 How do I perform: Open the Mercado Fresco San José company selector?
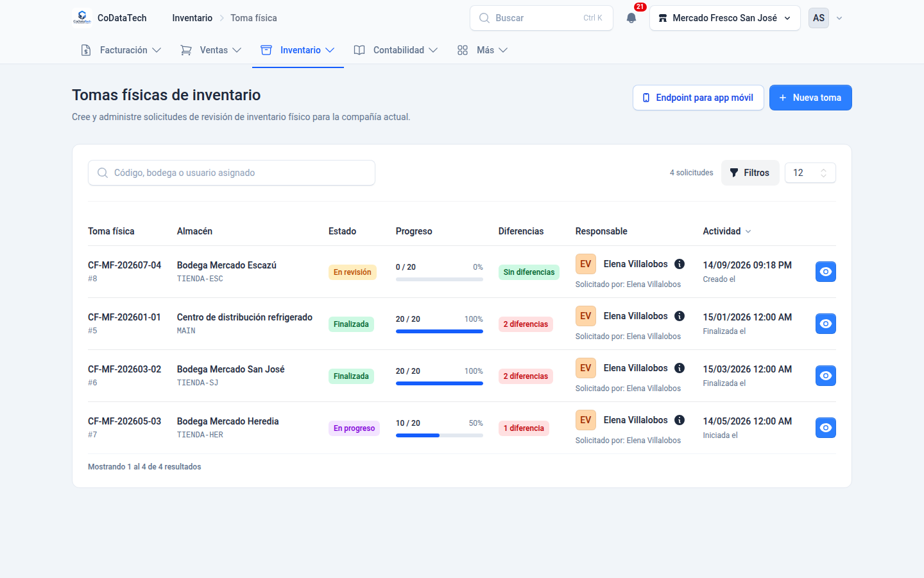pyautogui.click(x=725, y=18)
